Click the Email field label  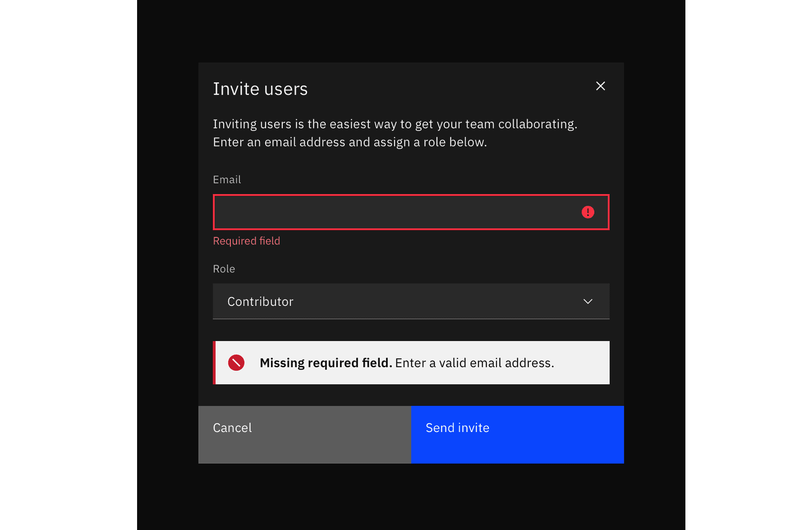click(x=227, y=179)
